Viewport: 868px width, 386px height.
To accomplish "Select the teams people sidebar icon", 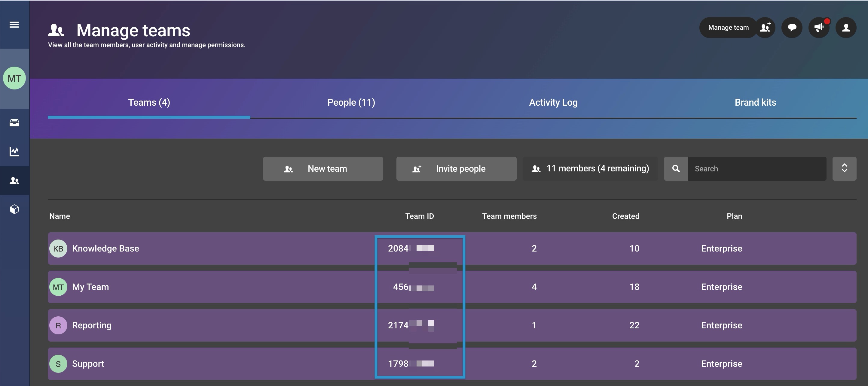I will 14,181.
